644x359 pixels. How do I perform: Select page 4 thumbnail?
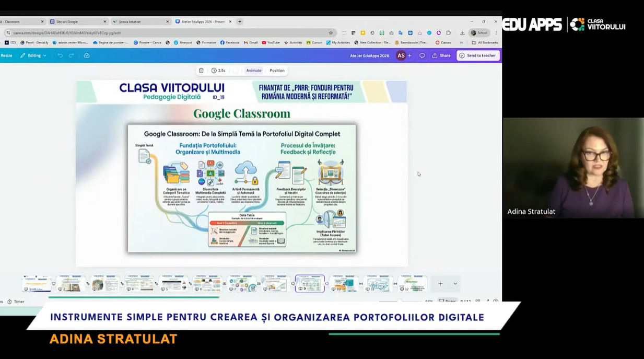pyautogui.click(x=139, y=283)
